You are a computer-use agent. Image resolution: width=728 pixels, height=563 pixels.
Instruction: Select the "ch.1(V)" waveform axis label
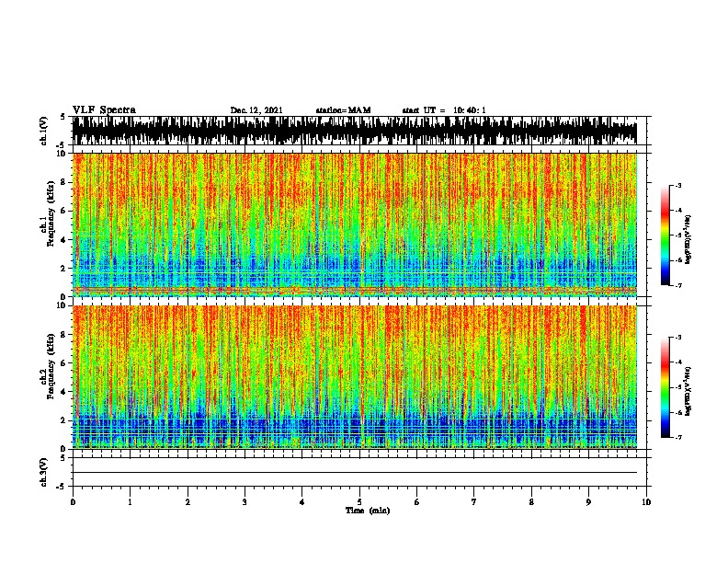(43, 131)
